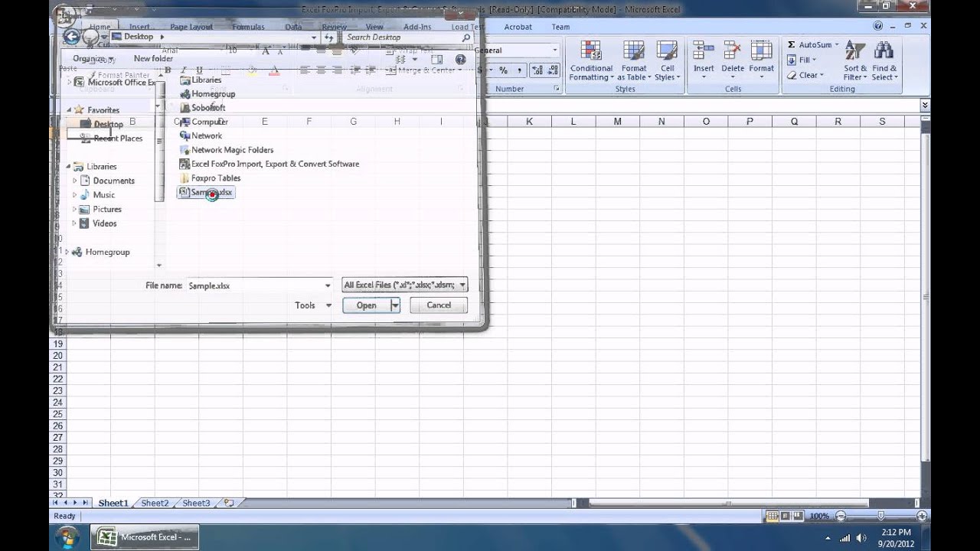Click the horizontal scrollbar thumb in worksheet
The image size is (980, 551).
point(727,503)
